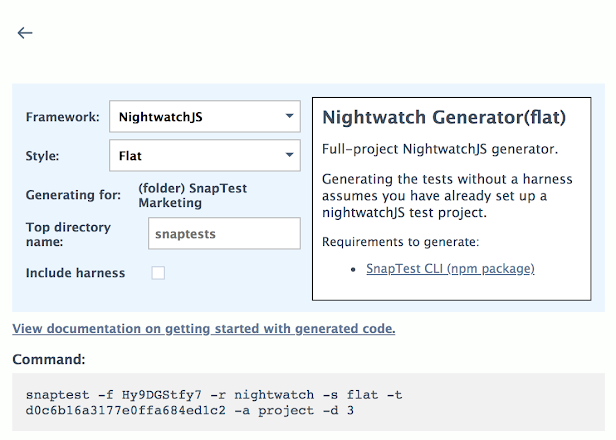Image resolution: width=616 pixels, height=440 pixels.
Task: Open the Framework dropdown showing NightwatchJS
Action: click(205, 117)
